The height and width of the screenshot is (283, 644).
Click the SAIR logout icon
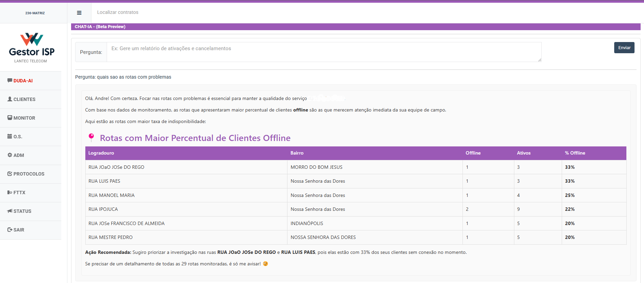(10, 230)
